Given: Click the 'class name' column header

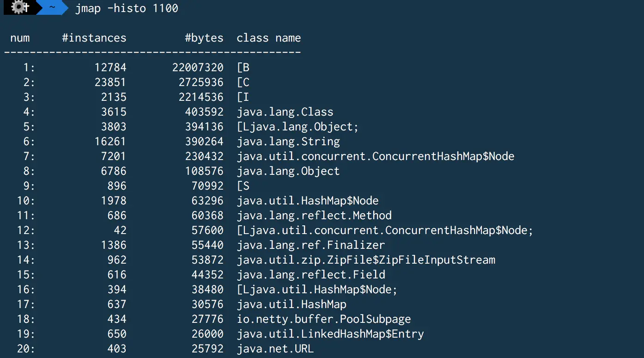Looking at the screenshot, I should pos(268,38).
